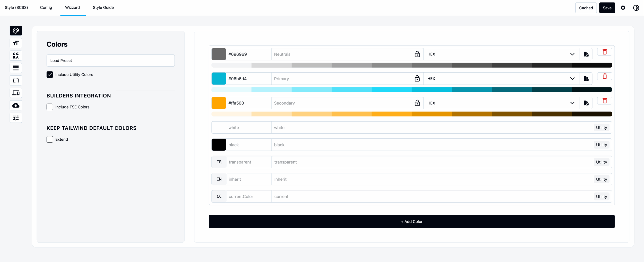Expand the HEX dropdown for Neutrals

pos(572,54)
